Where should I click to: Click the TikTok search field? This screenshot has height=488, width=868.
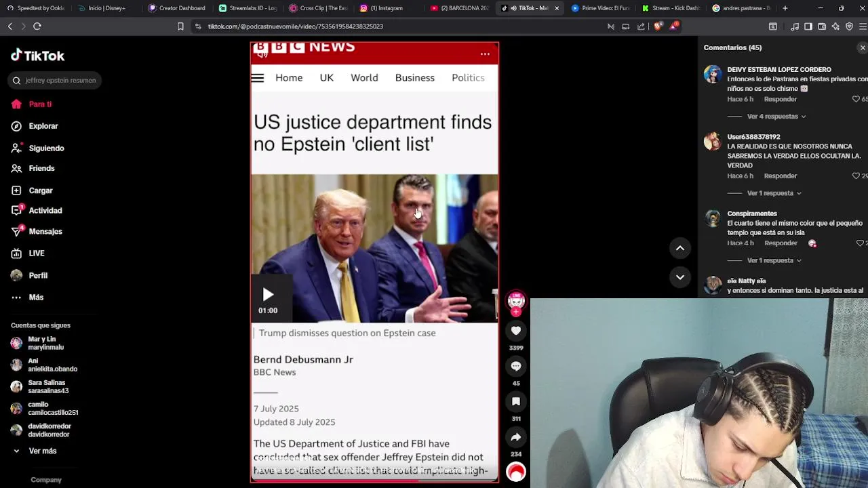(x=56, y=80)
